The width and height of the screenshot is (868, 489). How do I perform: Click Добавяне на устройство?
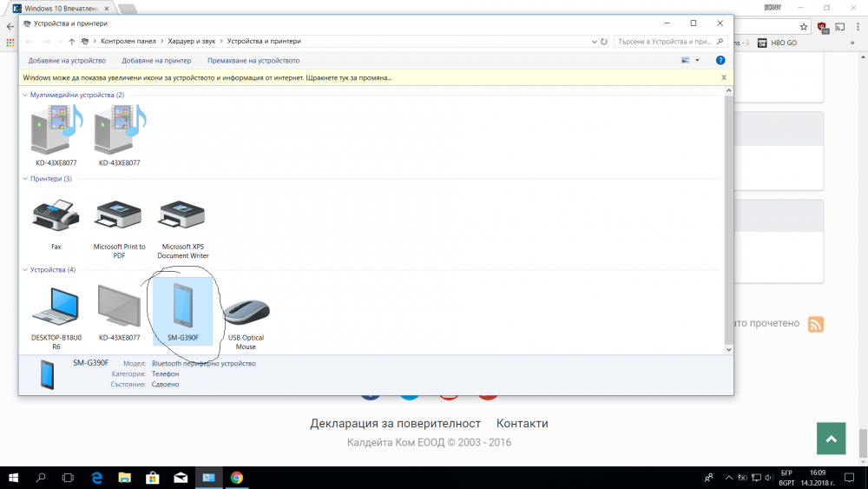67,61
